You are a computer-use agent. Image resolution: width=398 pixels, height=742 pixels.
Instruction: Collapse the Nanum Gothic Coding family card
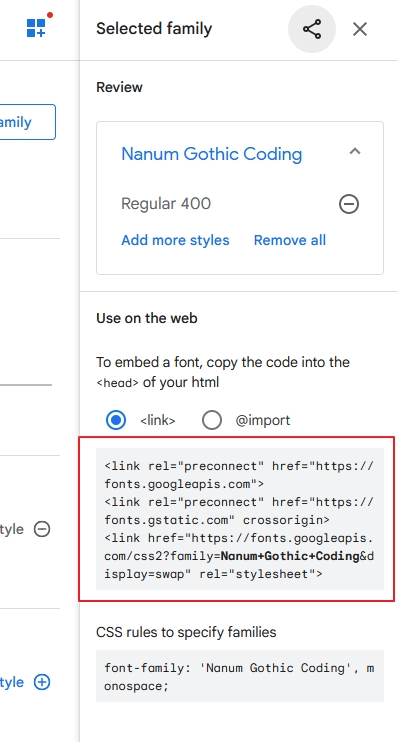coord(355,152)
